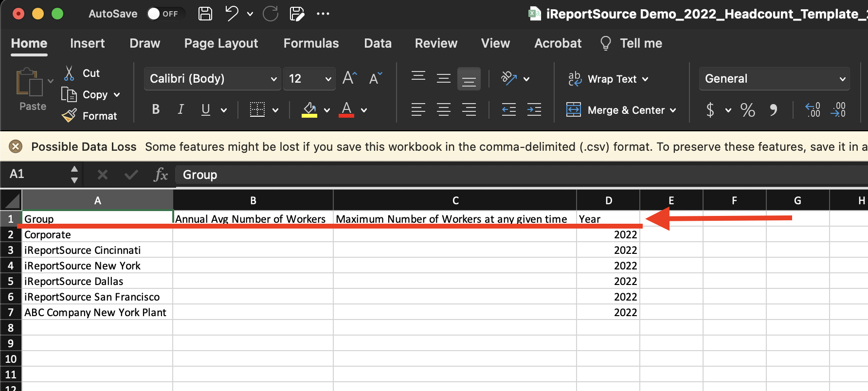Click the Save floppy disk icon
The height and width of the screenshot is (391, 868).
[205, 14]
